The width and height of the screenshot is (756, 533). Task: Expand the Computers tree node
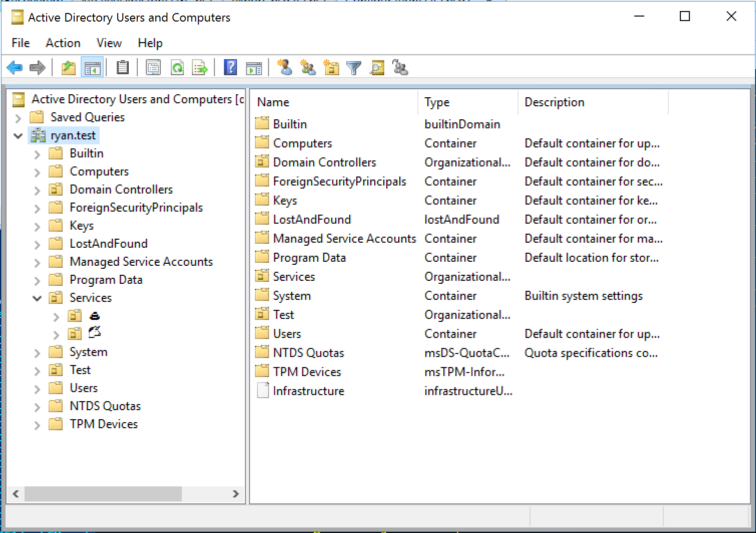pyautogui.click(x=37, y=172)
